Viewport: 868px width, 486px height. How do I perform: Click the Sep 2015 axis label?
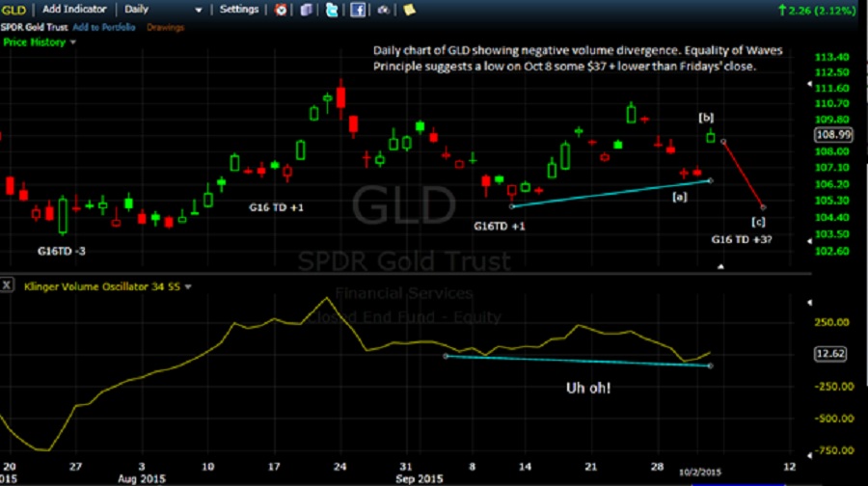420,479
